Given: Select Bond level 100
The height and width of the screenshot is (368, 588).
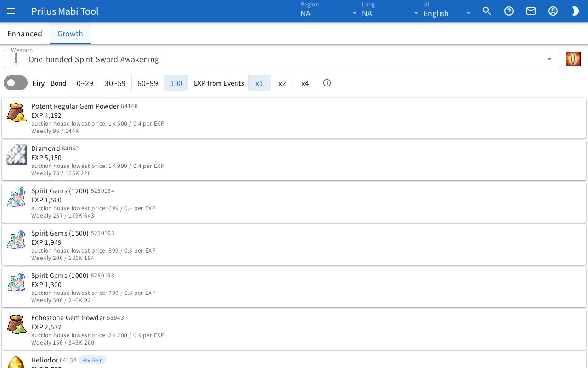Looking at the screenshot, I should tap(176, 83).
